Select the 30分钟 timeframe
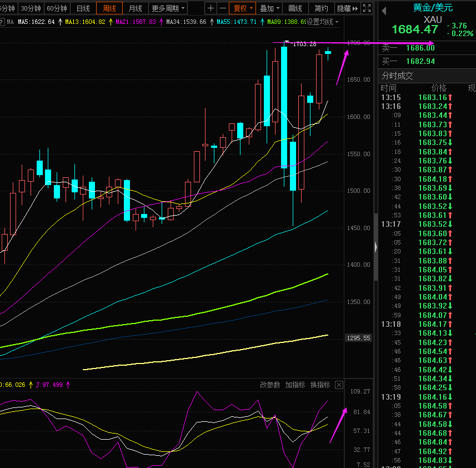 tap(31, 8)
